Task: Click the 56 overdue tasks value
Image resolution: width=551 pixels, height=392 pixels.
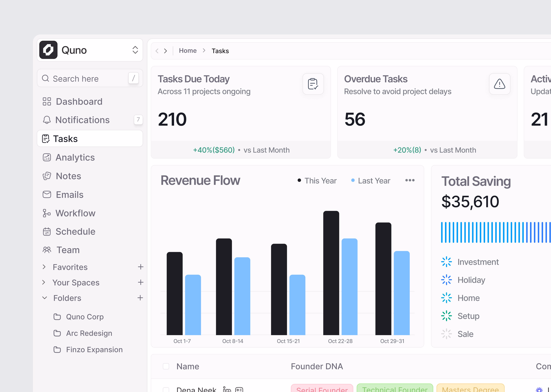Action: tap(355, 119)
